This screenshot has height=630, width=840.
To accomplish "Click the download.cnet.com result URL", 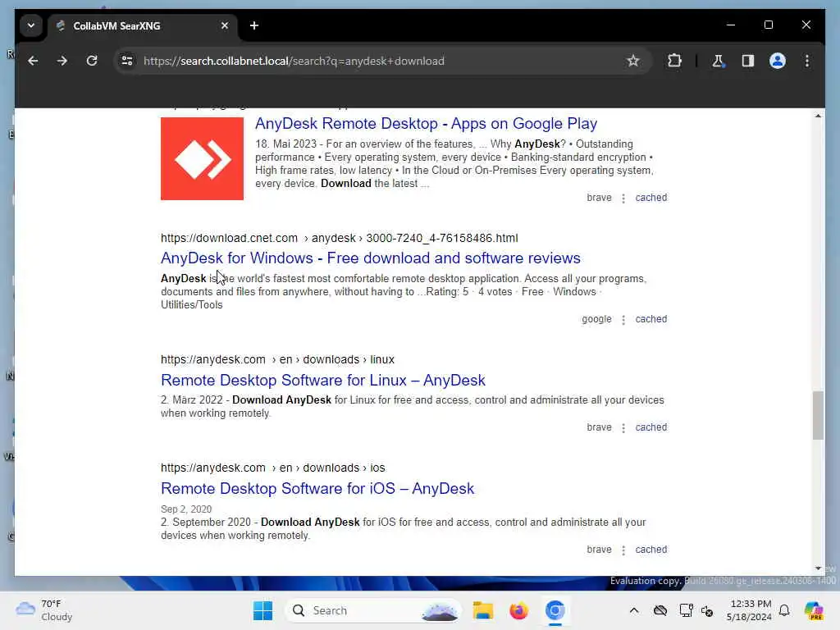I will (339, 238).
